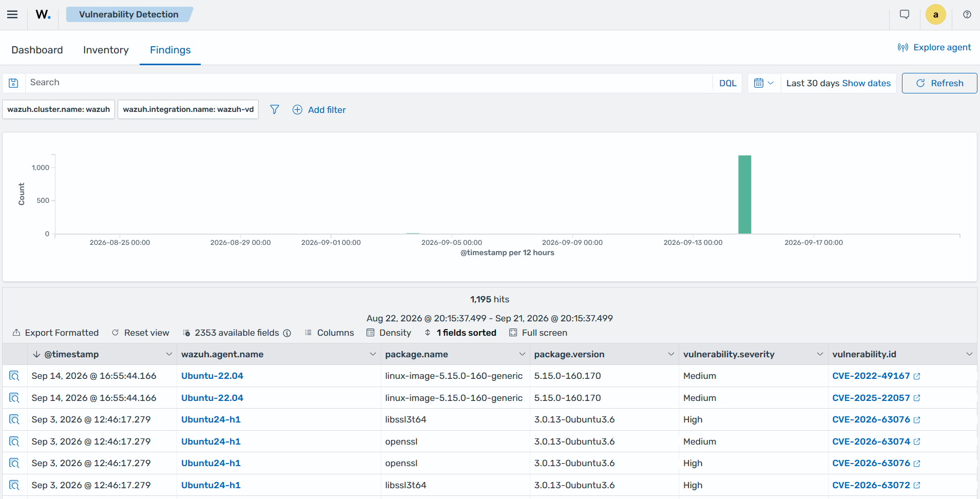This screenshot has width=980, height=499.
Task: Open the hamburger navigation menu
Action: point(12,14)
